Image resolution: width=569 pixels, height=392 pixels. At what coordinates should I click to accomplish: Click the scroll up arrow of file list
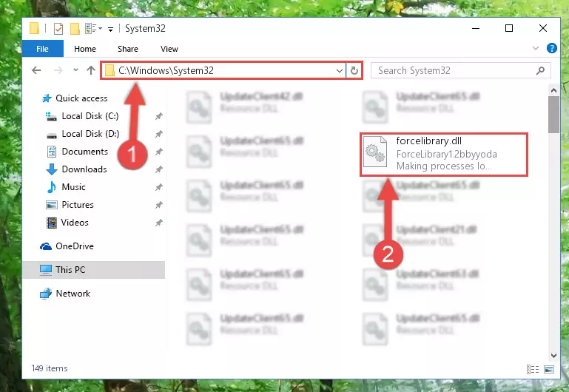[553, 90]
